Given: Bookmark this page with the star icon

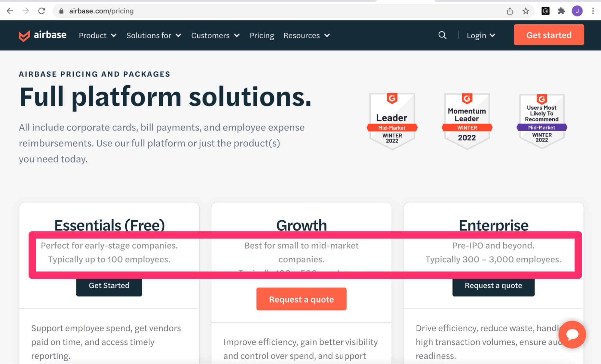Looking at the screenshot, I should (526, 11).
